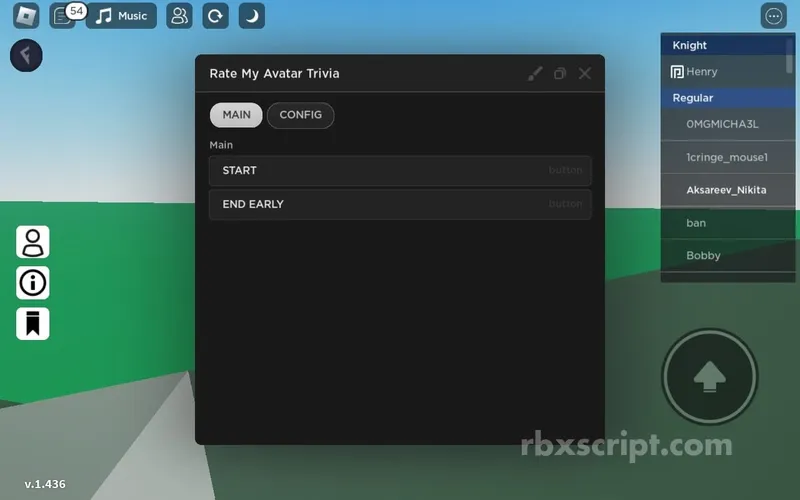Open the Roblox main menu icon
800x500 pixels.
coord(26,16)
